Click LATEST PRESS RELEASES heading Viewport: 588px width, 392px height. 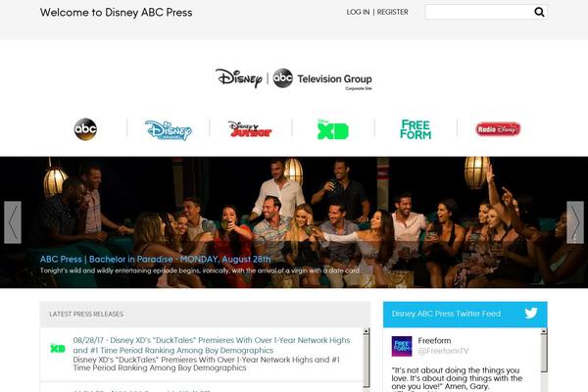[86, 314]
